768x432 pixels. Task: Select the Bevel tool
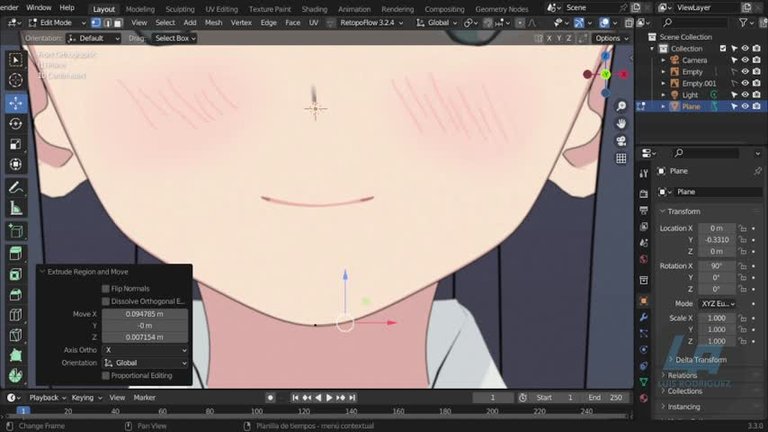16,294
